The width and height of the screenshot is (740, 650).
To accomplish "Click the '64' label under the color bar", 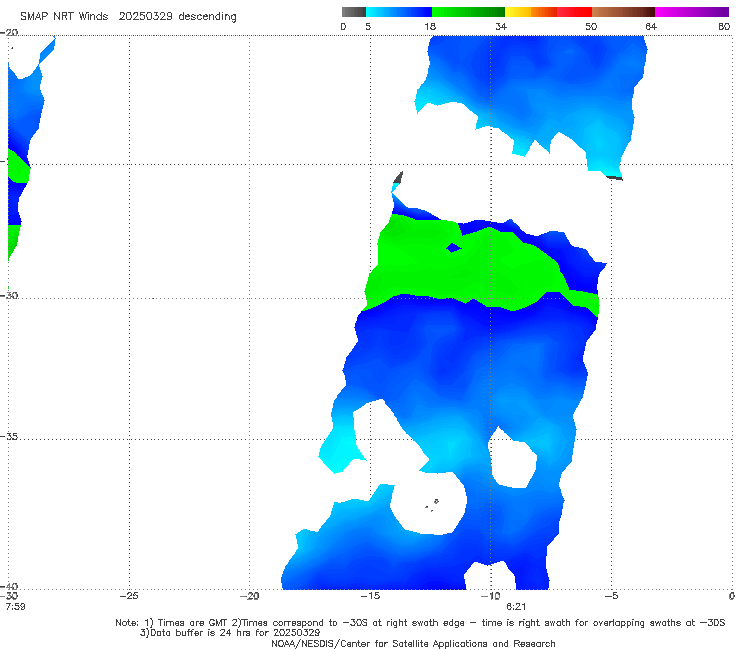I will (651, 27).
